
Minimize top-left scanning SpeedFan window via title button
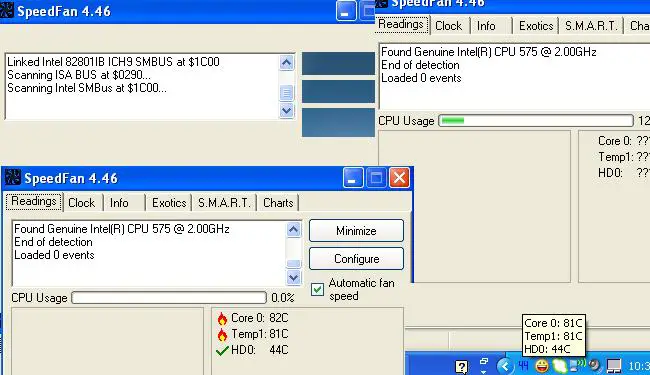click(346, 10)
